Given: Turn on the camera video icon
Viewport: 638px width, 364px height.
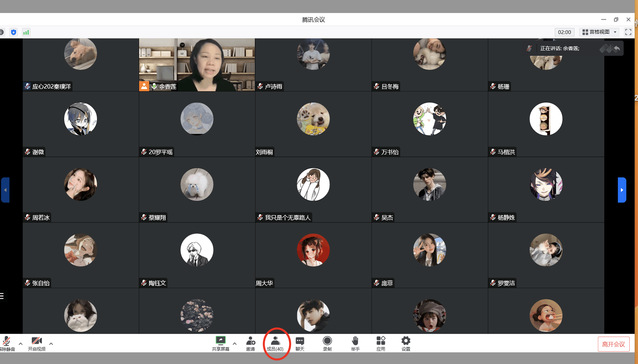Looking at the screenshot, I should [x=37, y=341].
